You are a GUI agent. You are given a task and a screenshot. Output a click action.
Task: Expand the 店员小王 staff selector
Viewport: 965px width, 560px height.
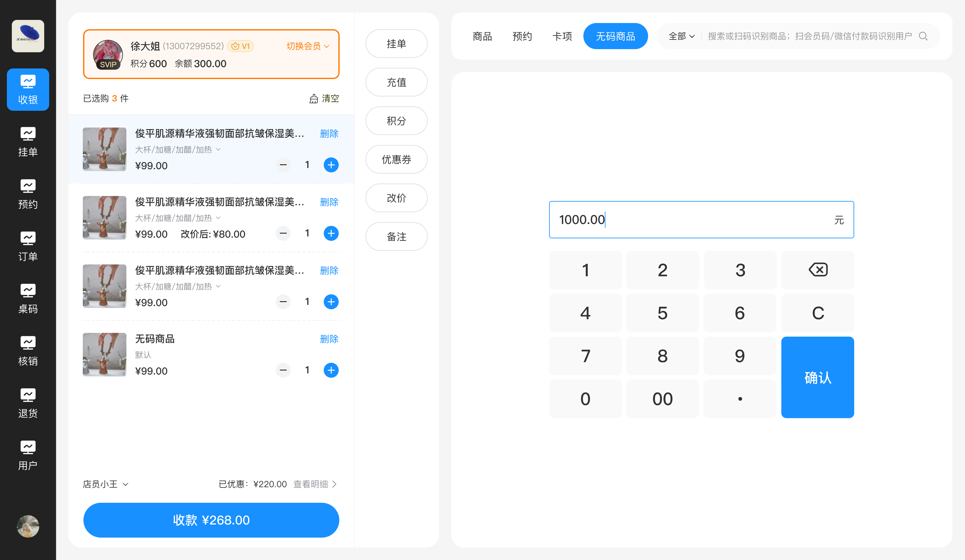[105, 484]
